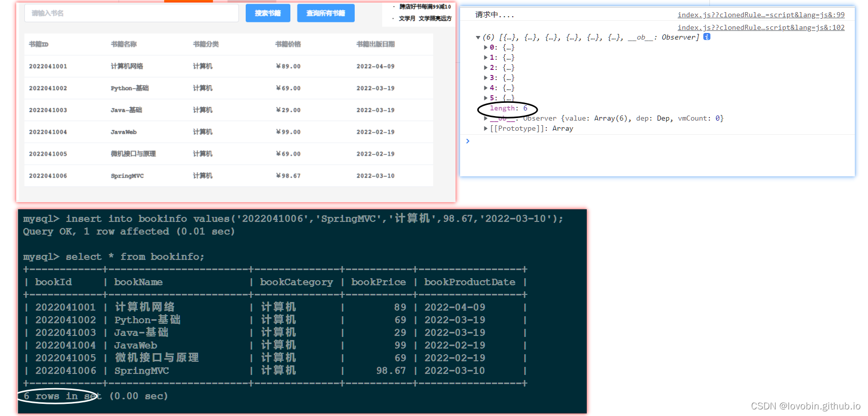Screen dimensions: 868x416
Task: Click the 计算机网络 book name cell
Action: [127, 66]
